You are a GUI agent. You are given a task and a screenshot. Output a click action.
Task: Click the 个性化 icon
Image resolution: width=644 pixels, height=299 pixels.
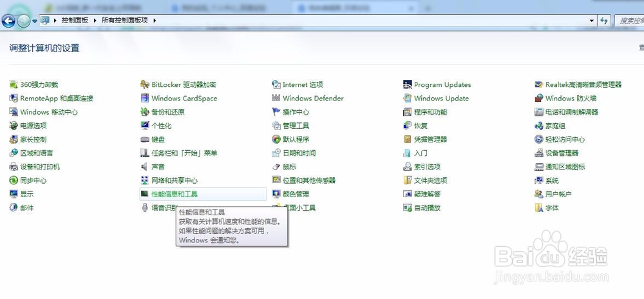coord(144,126)
